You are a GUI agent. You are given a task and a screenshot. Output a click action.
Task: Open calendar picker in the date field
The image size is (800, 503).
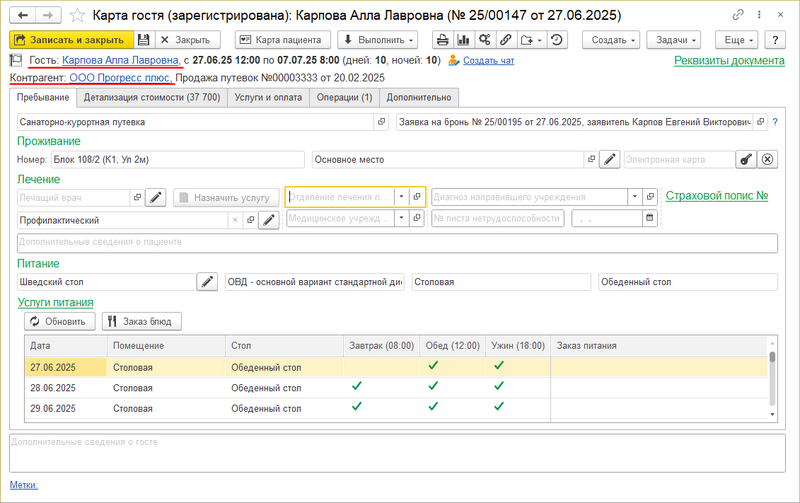(x=649, y=218)
